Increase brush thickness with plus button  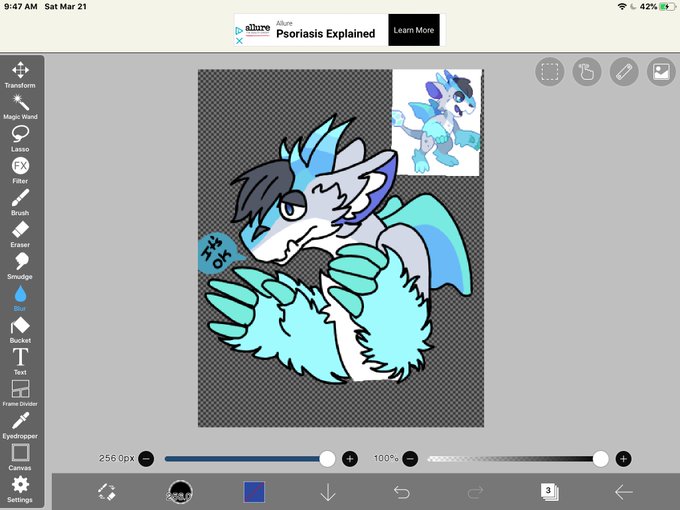point(350,458)
